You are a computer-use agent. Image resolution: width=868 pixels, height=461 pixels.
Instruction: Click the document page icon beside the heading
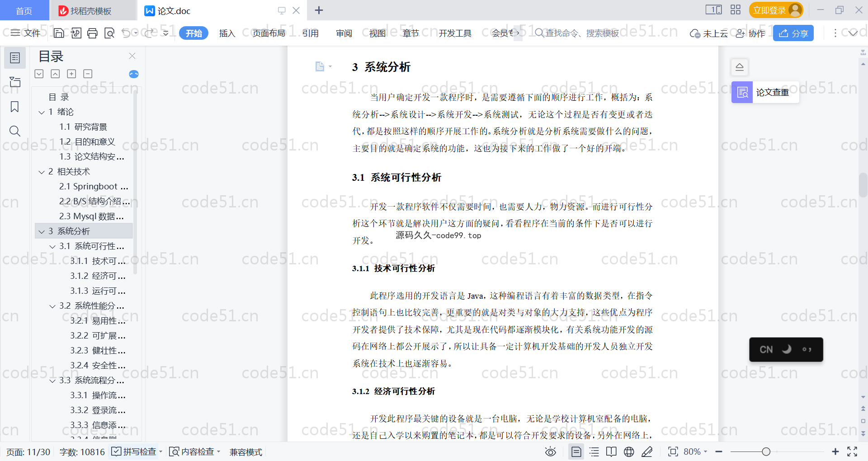coord(320,66)
